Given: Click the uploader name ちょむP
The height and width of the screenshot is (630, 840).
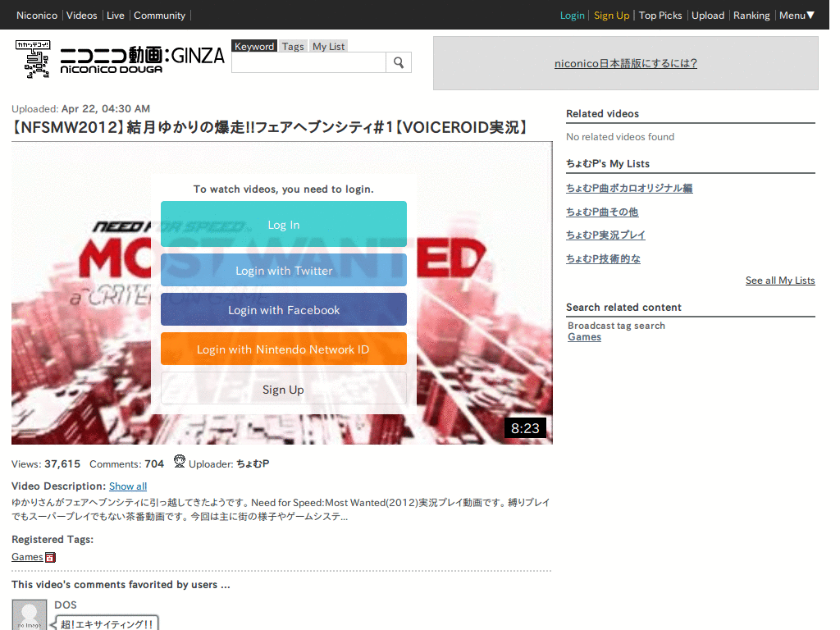Looking at the screenshot, I should click(x=253, y=464).
